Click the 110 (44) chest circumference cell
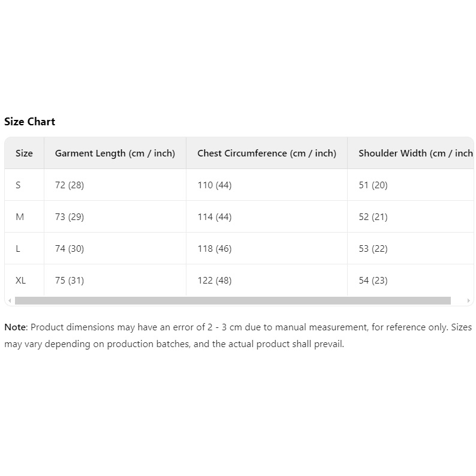This screenshot has height=476, width=476. pyautogui.click(x=215, y=185)
